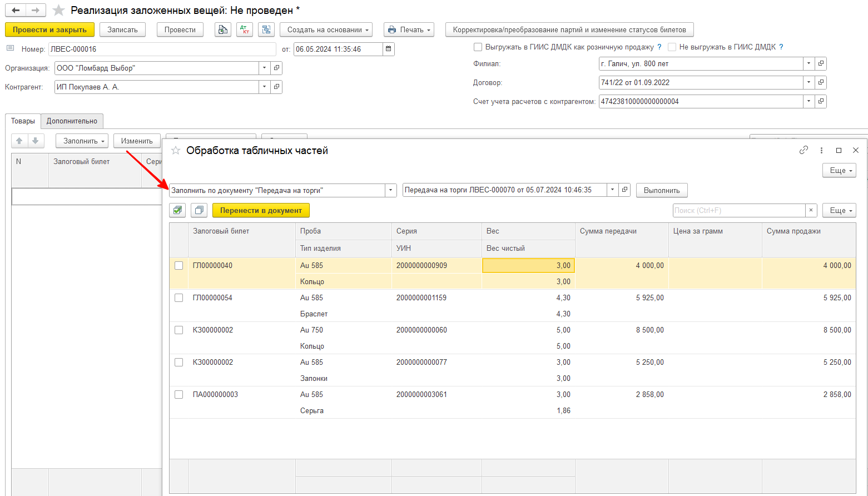Expand the Счет учета расчетов dropdown arrow

[809, 101]
